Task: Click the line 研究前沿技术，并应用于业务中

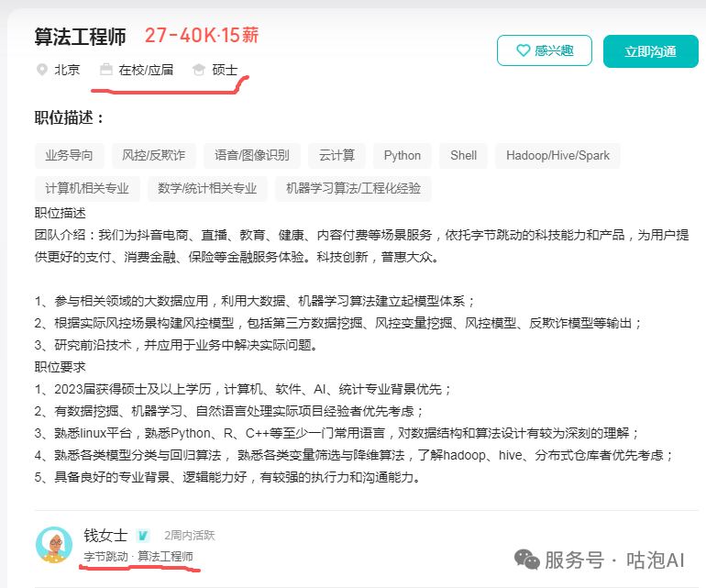Action: click(x=177, y=345)
